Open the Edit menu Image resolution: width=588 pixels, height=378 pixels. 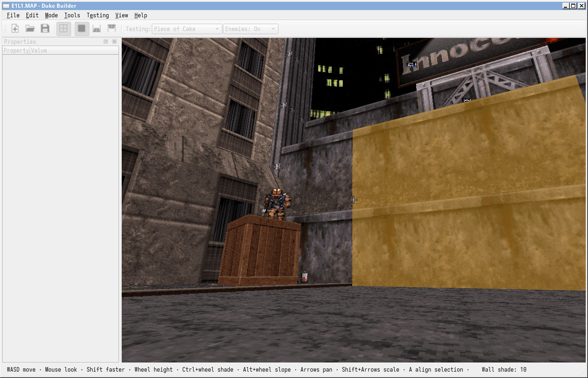click(32, 15)
